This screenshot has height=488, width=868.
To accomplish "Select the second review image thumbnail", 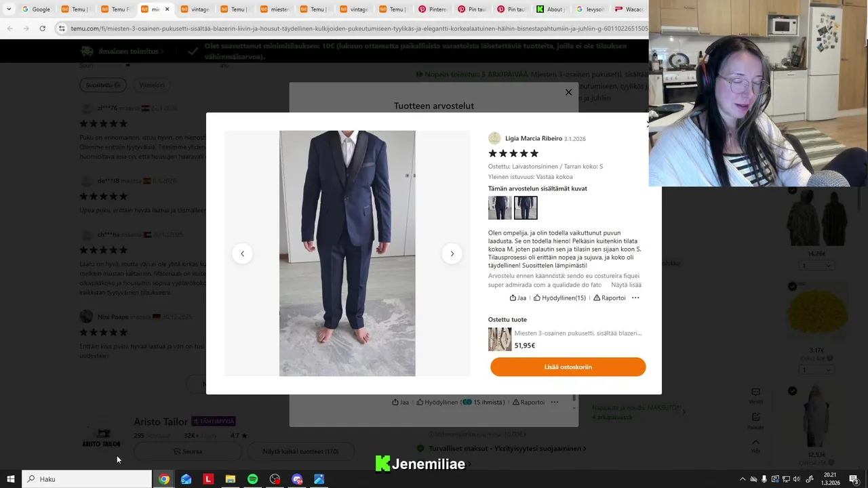I will [526, 207].
